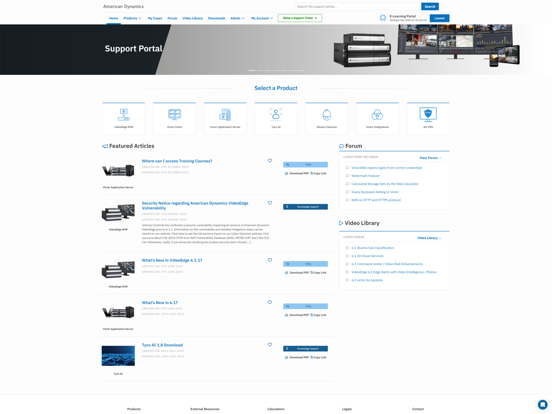Click Knowledge Support tag on Security Notice article
This screenshot has height=414, width=552.
click(305, 207)
